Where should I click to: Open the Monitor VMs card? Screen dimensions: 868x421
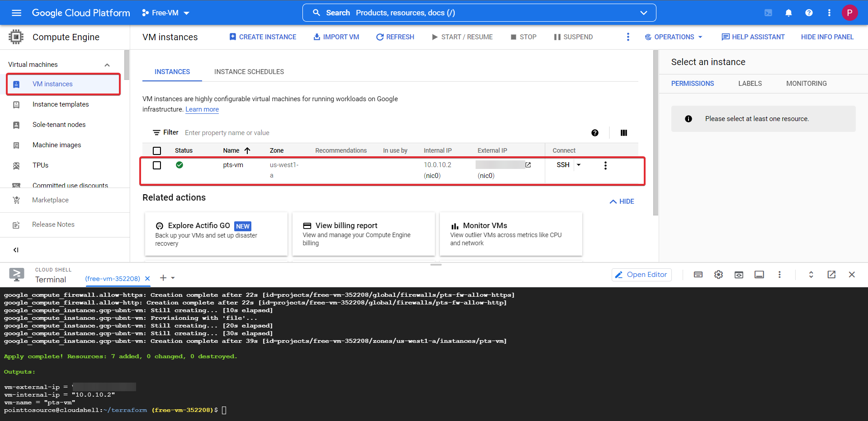[x=511, y=234]
